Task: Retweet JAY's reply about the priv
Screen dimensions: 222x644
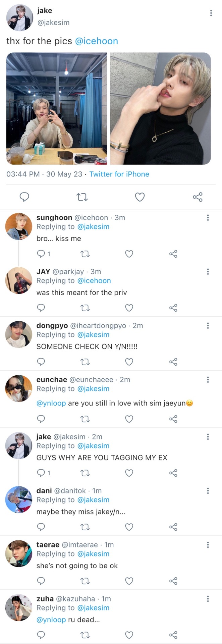Action: (85, 308)
